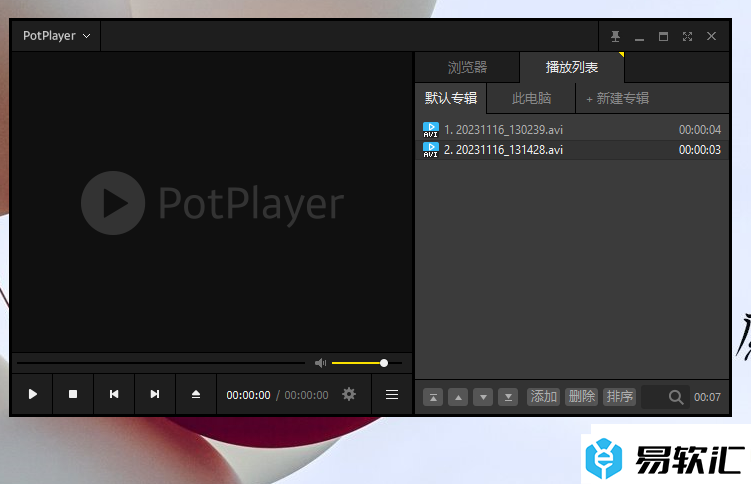Switch to the 浏览器 tab

[467, 68]
